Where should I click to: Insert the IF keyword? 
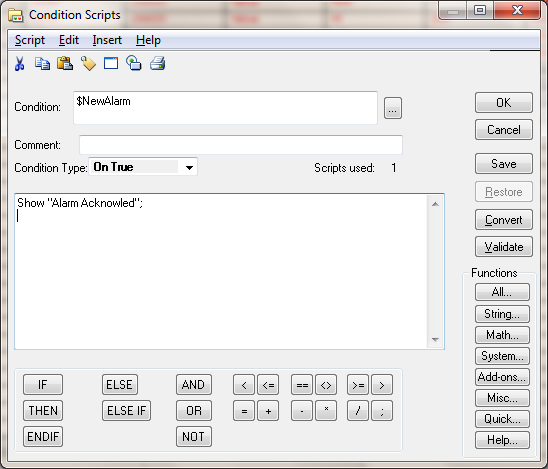tap(43, 384)
